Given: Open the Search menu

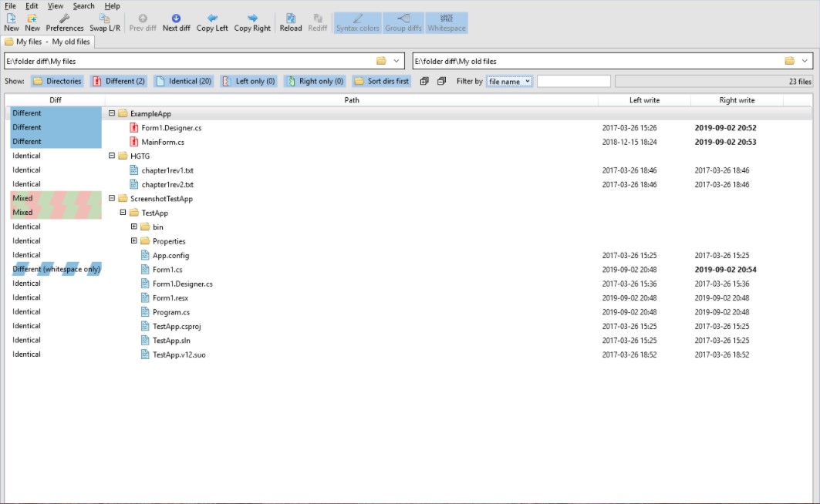Looking at the screenshot, I should (x=83, y=5).
